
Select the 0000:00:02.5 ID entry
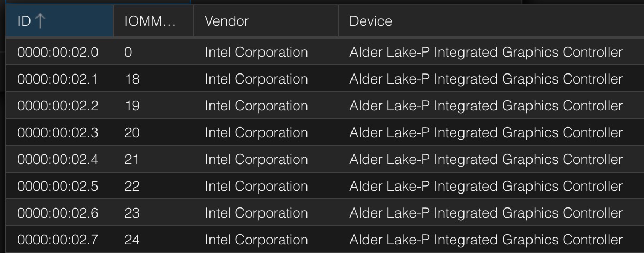[x=58, y=186]
